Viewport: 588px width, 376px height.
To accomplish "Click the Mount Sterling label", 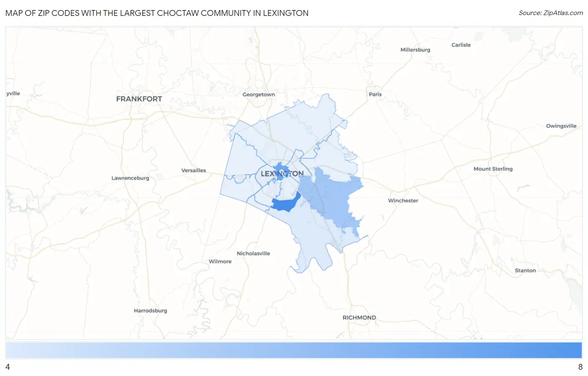I will (493, 169).
